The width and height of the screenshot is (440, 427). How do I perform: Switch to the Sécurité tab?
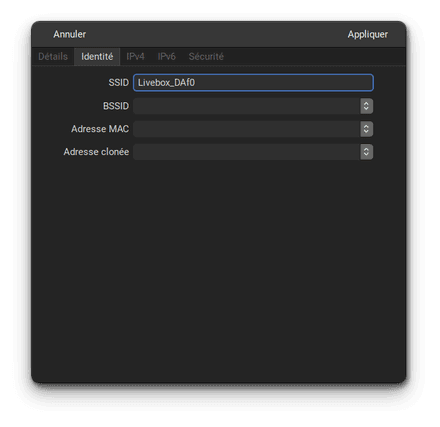click(206, 56)
